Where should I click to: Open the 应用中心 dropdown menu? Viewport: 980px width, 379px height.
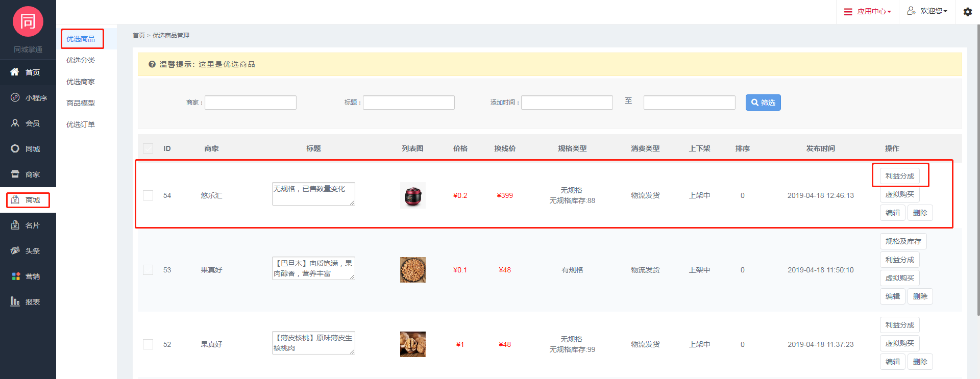coord(868,12)
